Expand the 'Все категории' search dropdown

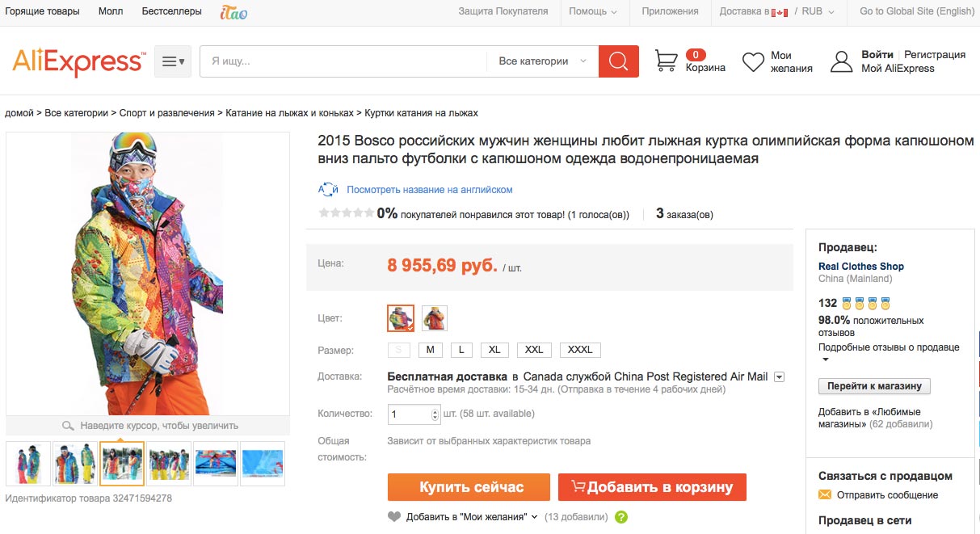[542, 61]
